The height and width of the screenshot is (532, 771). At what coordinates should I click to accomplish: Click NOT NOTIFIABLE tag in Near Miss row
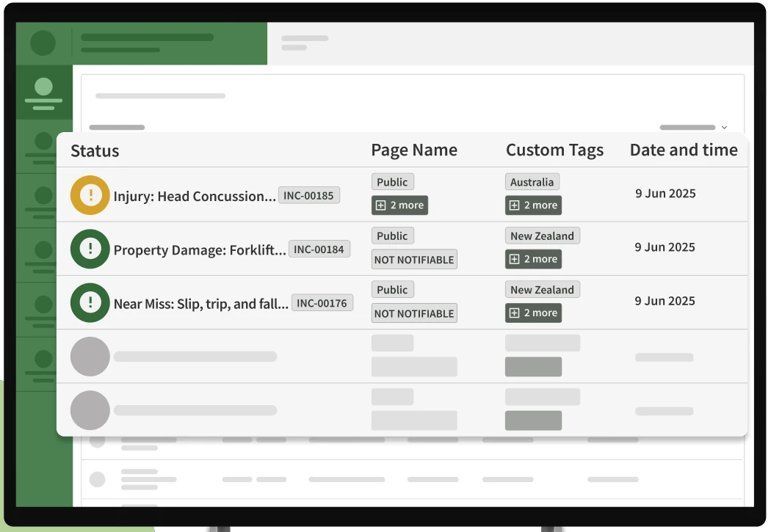(415, 313)
